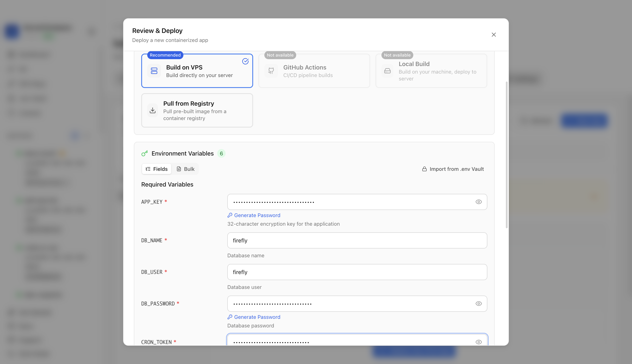Click the CRON_TOKEN variable label
This screenshot has width=632, height=364.
(x=156, y=342)
